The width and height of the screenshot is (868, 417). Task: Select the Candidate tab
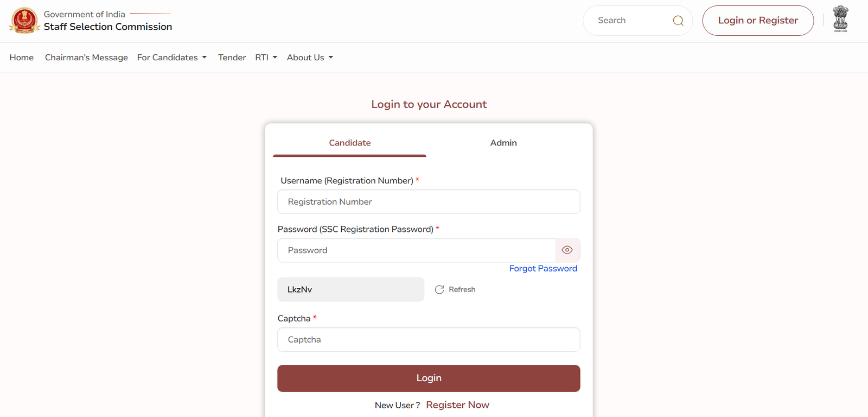click(349, 143)
